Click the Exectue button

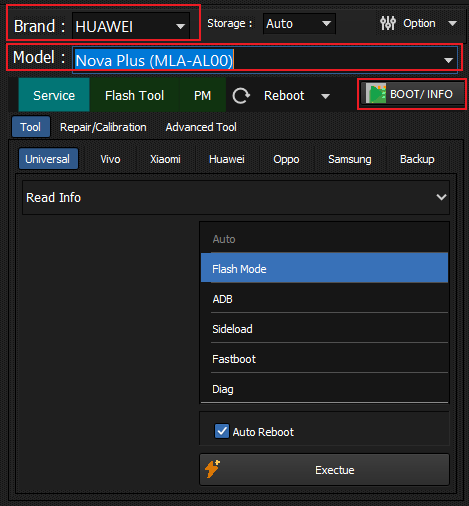324,469
